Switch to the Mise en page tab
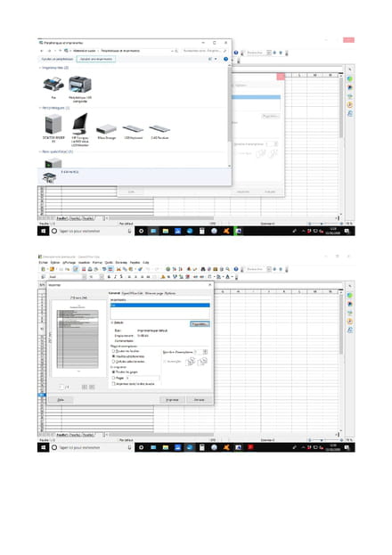392x555 pixels. tap(154, 293)
